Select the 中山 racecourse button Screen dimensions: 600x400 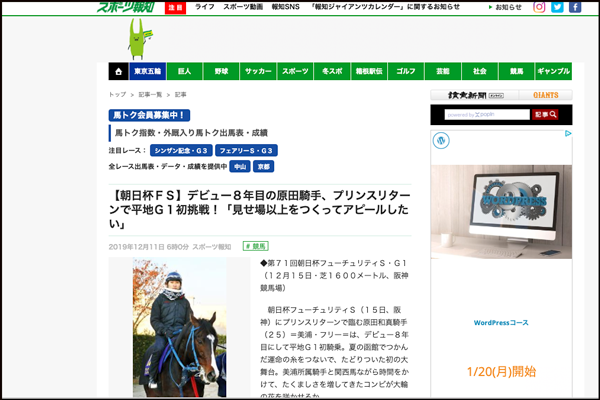[239, 166]
